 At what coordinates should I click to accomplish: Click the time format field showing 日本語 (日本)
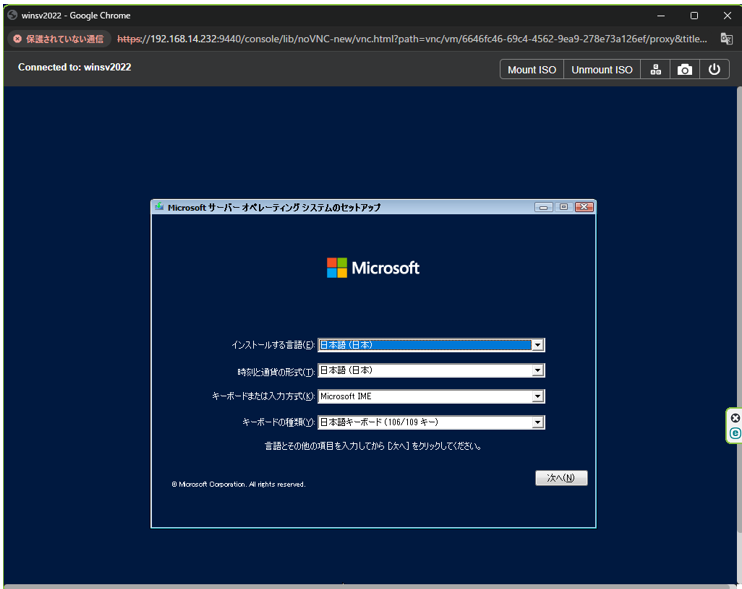431,370
